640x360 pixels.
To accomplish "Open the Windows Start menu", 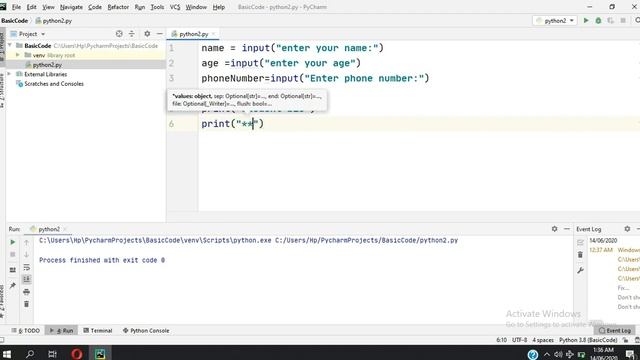I will (x=7, y=354).
